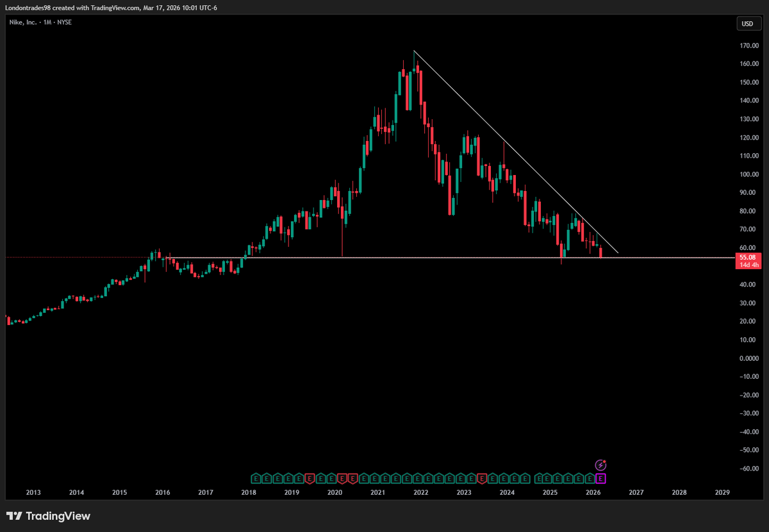Screen dimensions: 769x532
Task: Open the USD currency selector
Action: click(747, 24)
